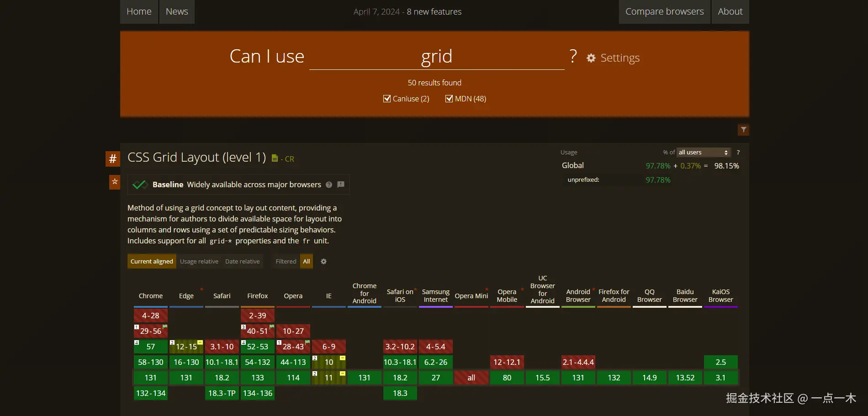Toggle the MDN (48) checkbox
The width and height of the screenshot is (868, 416).
pyautogui.click(x=449, y=99)
